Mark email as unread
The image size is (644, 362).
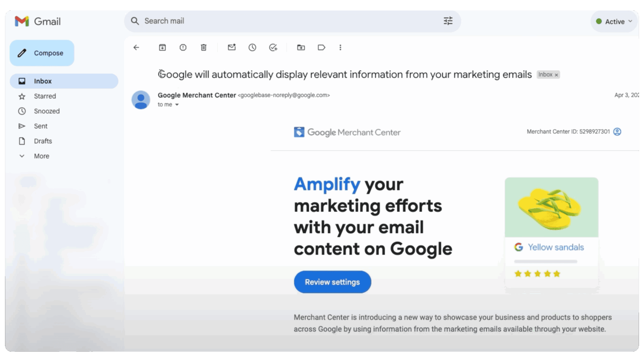[232, 47]
